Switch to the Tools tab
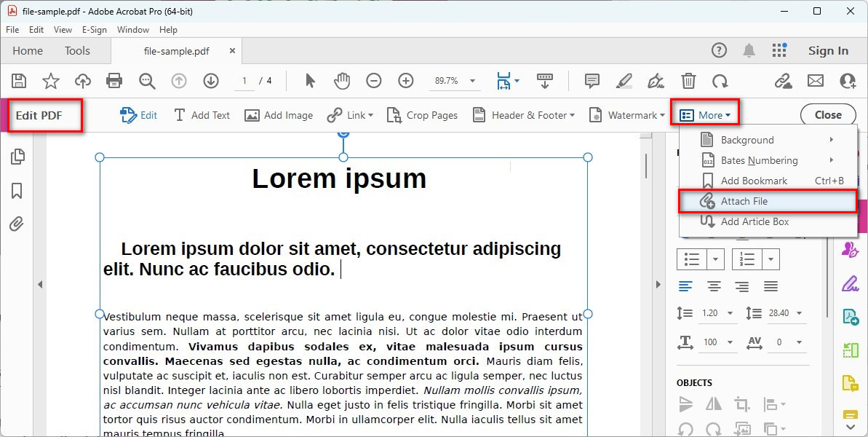Screen dimensions: 868x437 coord(77,51)
